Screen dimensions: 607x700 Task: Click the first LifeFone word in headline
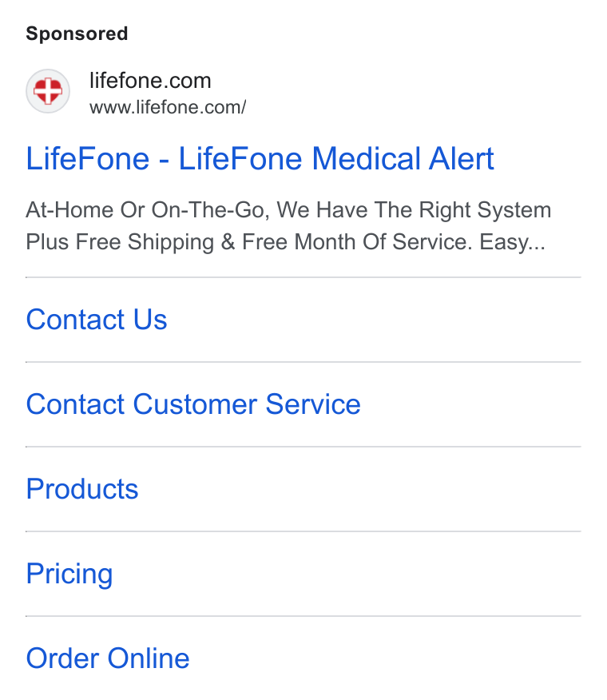click(x=88, y=158)
